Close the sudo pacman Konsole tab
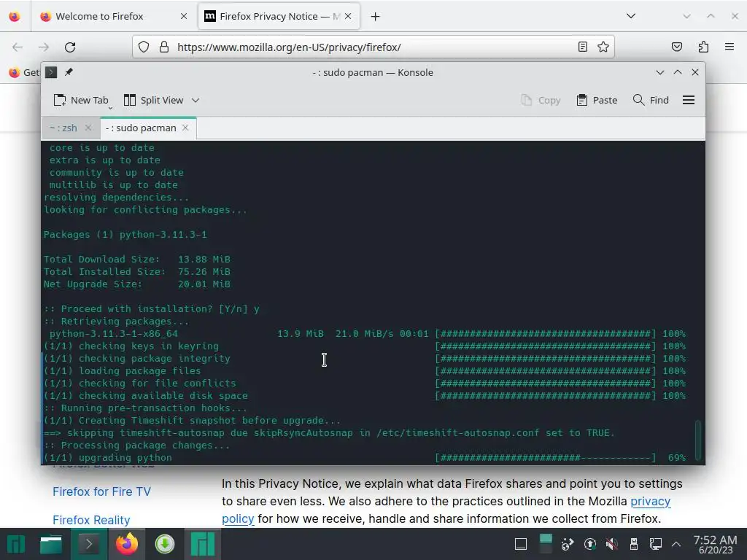The height and width of the screenshot is (560, 747). coord(185,128)
